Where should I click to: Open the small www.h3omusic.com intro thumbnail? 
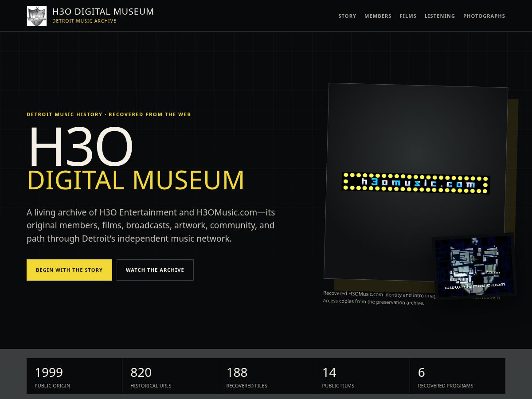pos(474,266)
